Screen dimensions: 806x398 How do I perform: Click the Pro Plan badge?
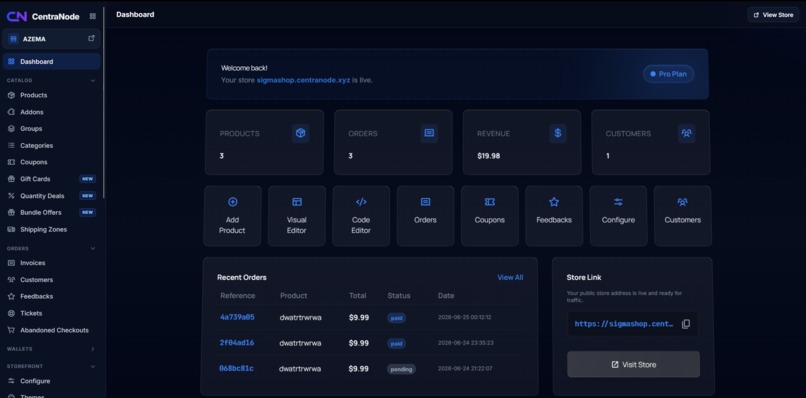coord(668,74)
